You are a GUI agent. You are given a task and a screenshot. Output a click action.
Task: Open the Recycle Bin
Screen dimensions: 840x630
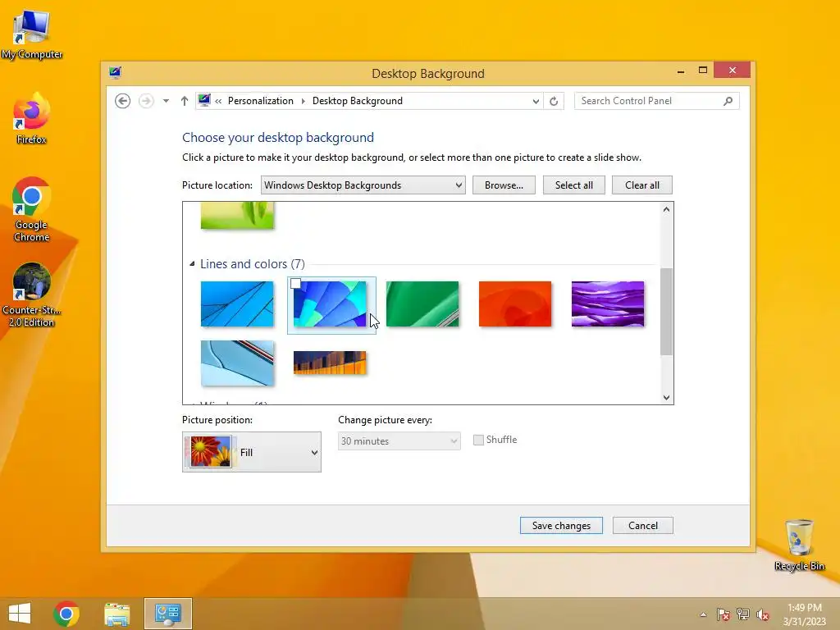pos(799,545)
